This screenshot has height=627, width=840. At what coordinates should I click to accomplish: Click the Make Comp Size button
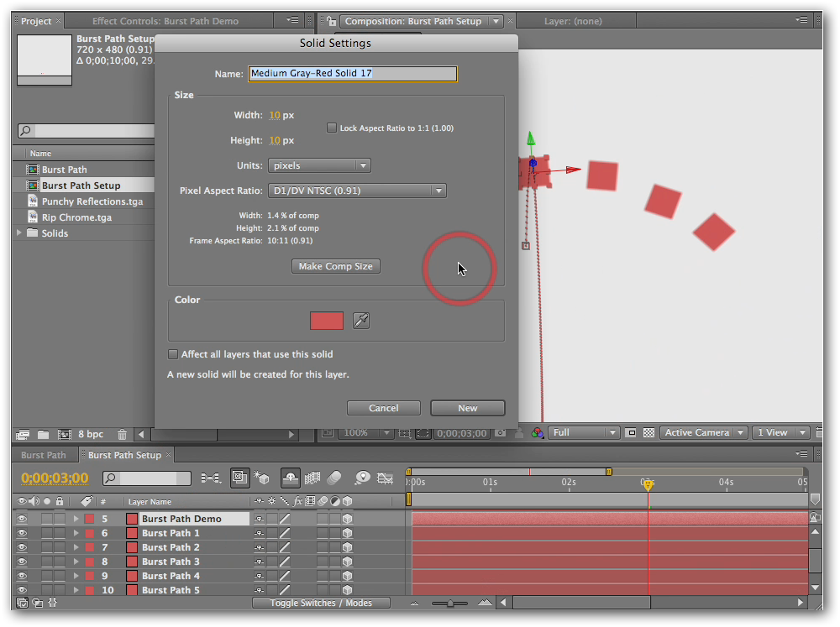336,266
